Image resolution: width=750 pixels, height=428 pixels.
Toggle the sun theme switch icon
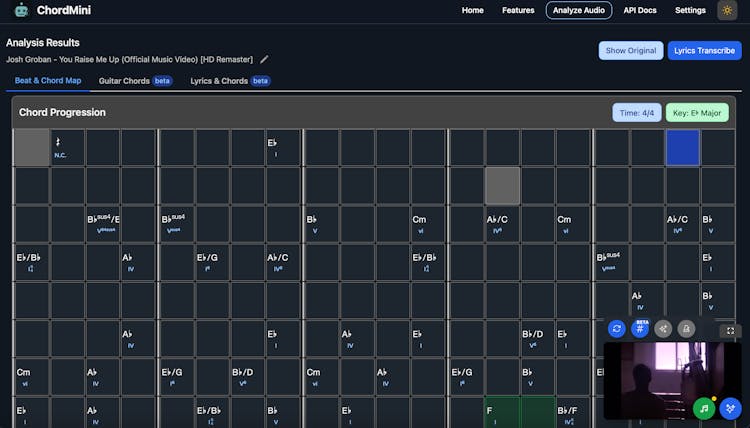pyautogui.click(x=727, y=10)
